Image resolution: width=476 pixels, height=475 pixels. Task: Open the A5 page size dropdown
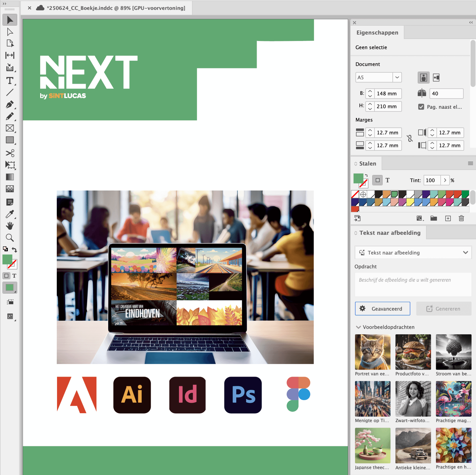(397, 77)
